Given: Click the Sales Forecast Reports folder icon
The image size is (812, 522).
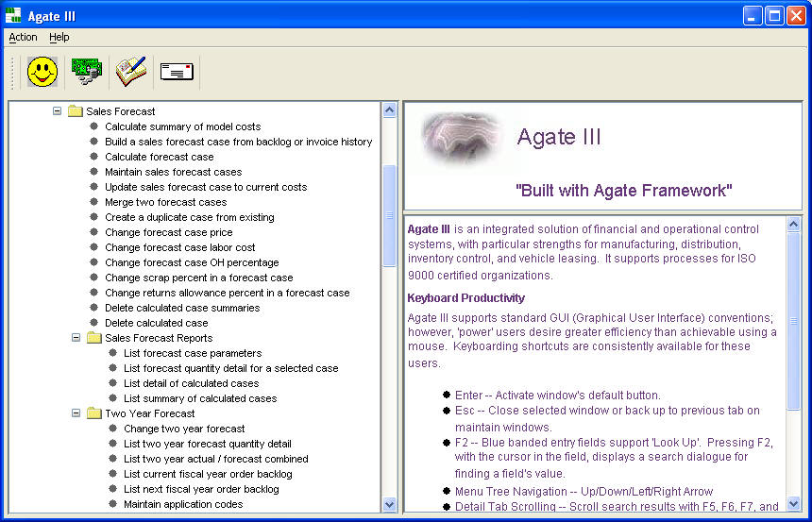Looking at the screenshot, I should pos(93,338).
